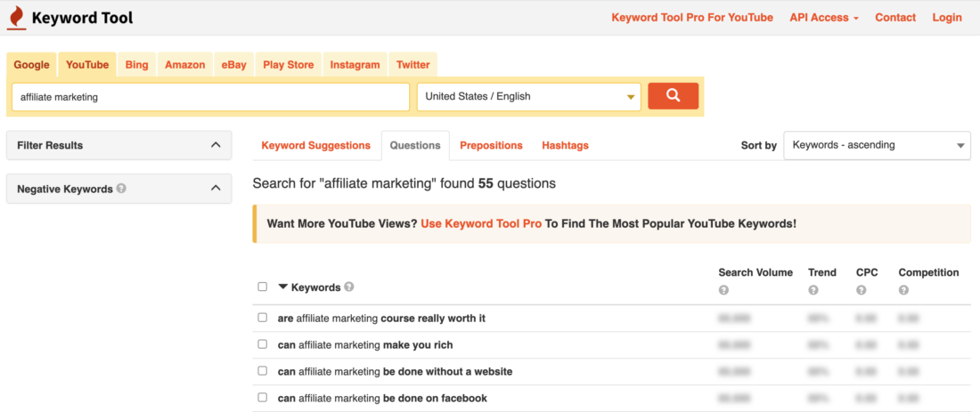980x412 pixels.
Task: Click the Trend column header
Action: (x=822, y=272)
